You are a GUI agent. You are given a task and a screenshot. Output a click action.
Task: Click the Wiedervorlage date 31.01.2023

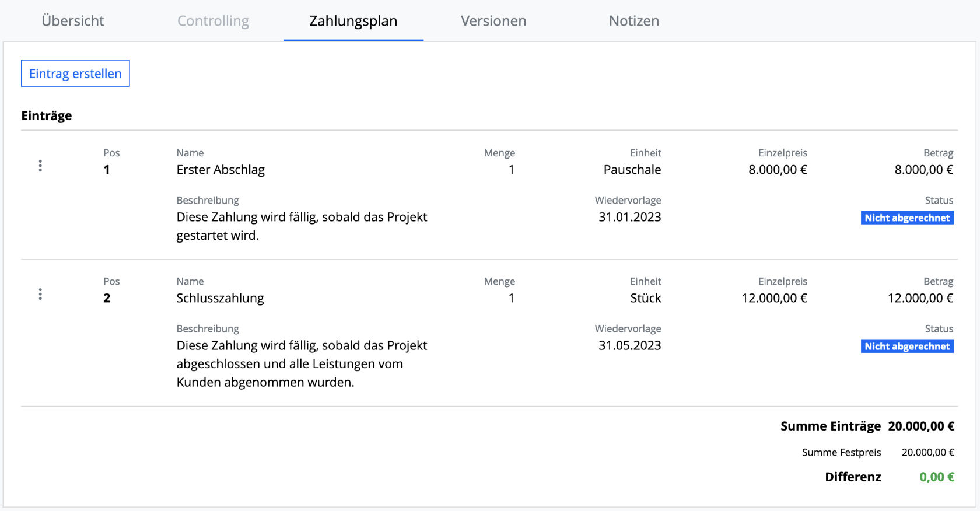[630, 217]
